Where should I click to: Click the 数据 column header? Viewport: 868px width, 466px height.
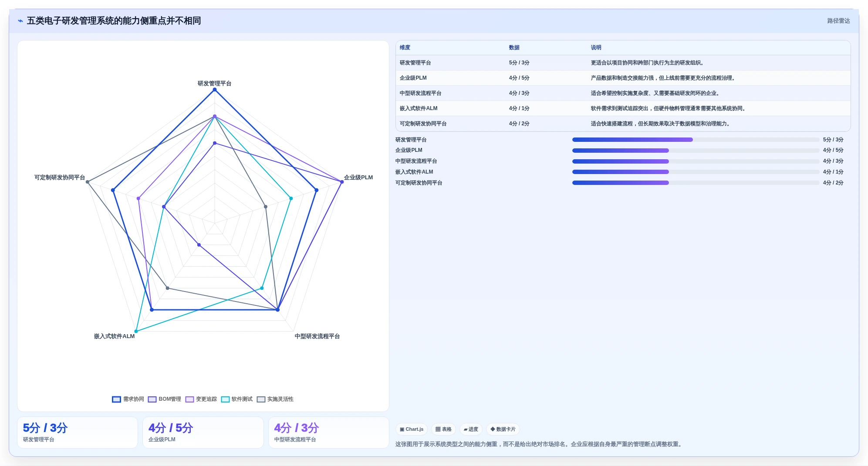pyautogui.click(x=514, y=47)
